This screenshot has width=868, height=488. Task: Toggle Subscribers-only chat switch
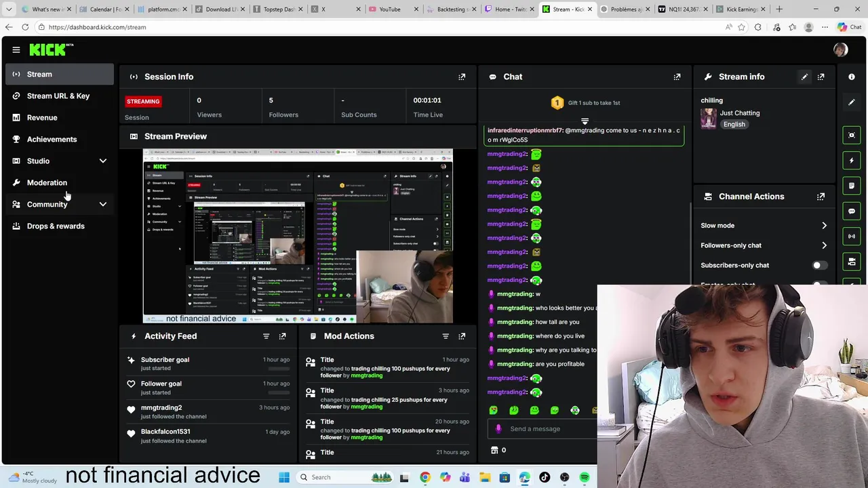(x=819, y=265)
